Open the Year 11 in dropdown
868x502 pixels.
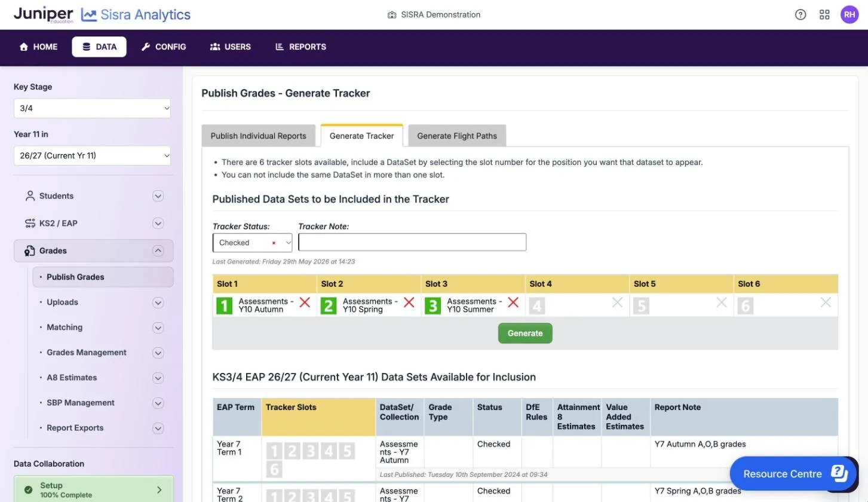point(92,155)
